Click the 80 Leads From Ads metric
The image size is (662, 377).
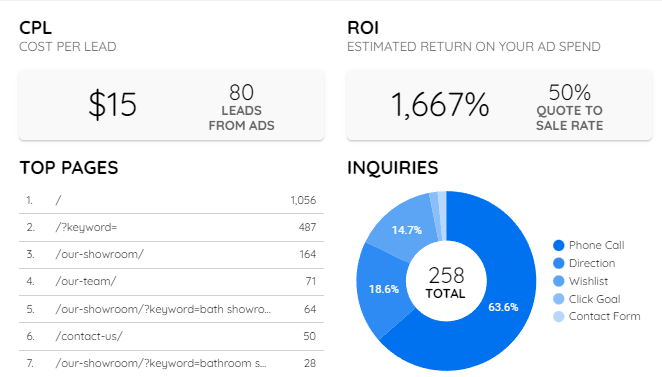click(241, 108)
